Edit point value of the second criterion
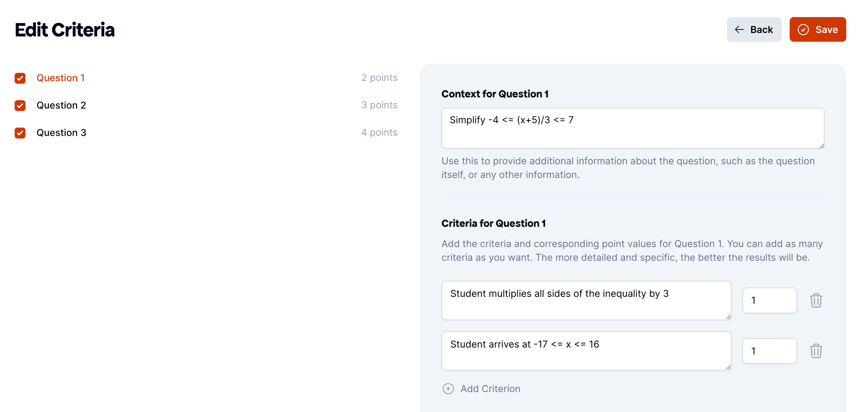Screen dimensions: 868x412 [x=769, y=351]
